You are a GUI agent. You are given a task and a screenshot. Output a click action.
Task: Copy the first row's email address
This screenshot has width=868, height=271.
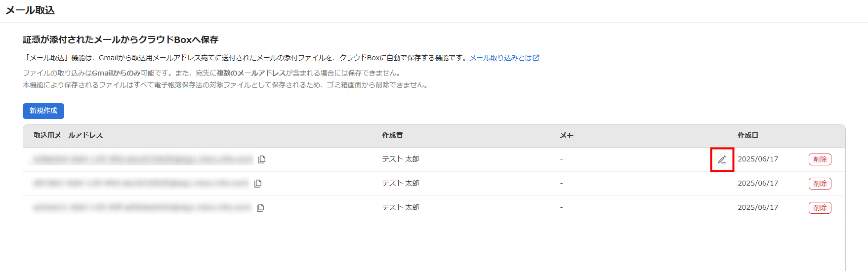tap(262, 159)
